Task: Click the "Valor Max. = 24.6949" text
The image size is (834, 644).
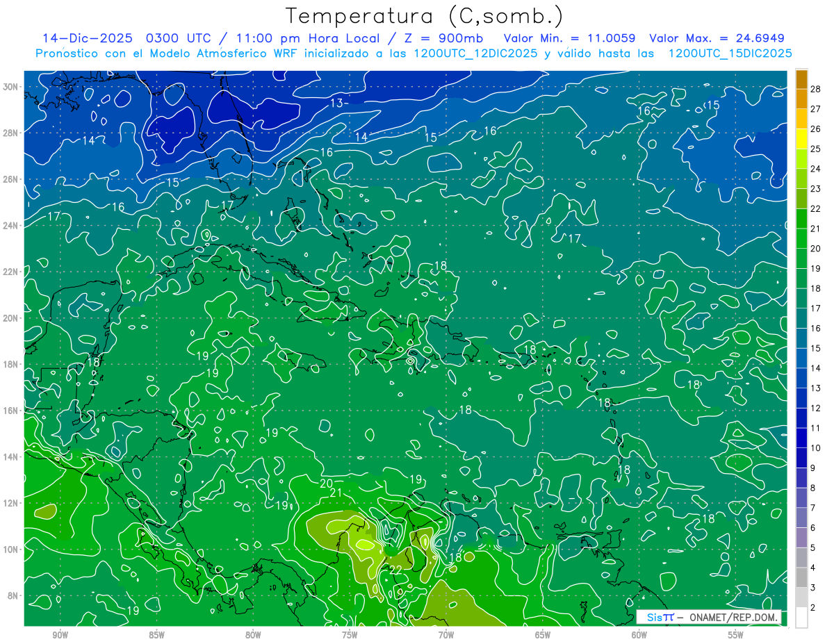Action: click(x=717, y=38)
